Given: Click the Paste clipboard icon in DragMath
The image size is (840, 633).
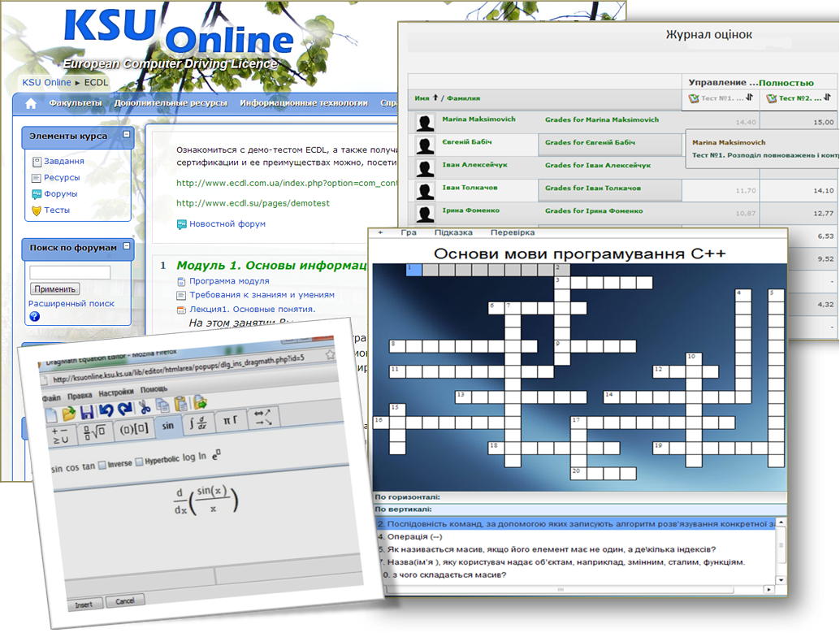Looking at the screenshot, I should coord(180,403).
